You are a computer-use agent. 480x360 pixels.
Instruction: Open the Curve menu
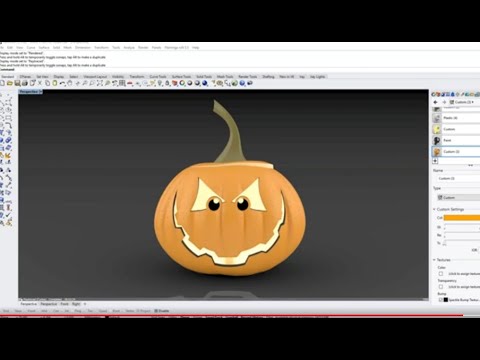click(x=31, y=48)
